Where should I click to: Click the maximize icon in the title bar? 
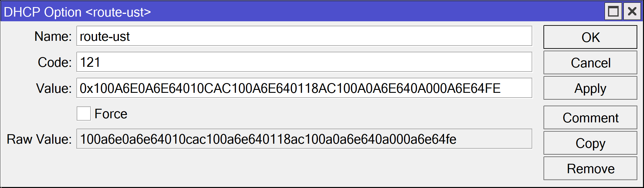click(x=613, y=12)
